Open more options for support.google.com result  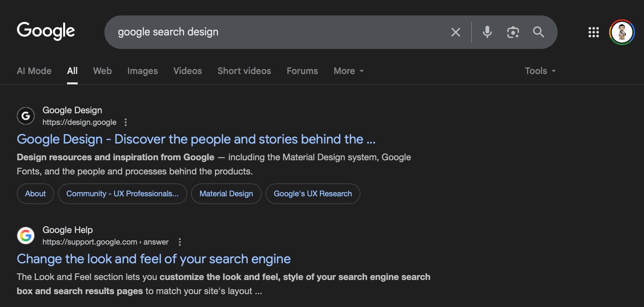click(180, 242)
